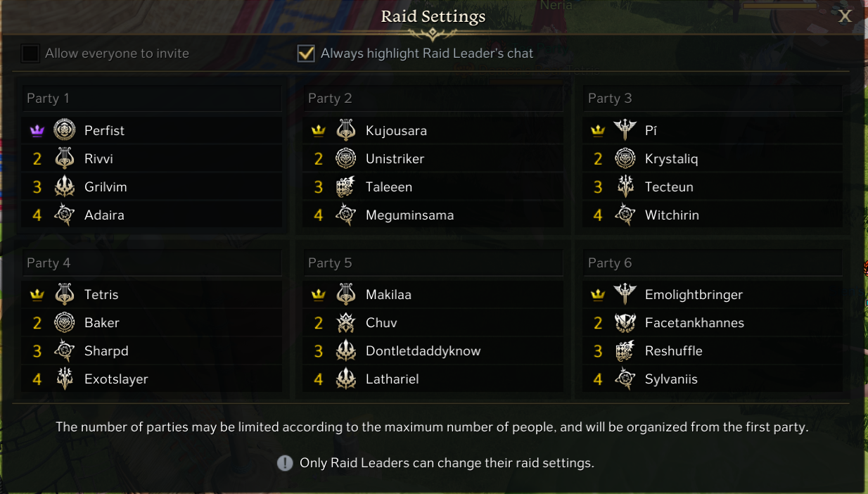The width and height of the screenshot is (868, 494).
Task: Click the exclamation info icon at bottom
Action: pyautogui.click(x=285, y=463)
